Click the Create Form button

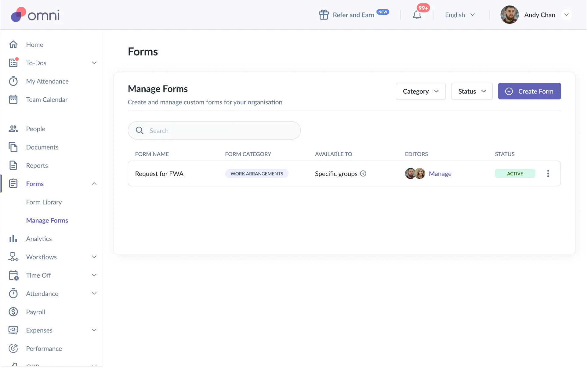point(529,91)
